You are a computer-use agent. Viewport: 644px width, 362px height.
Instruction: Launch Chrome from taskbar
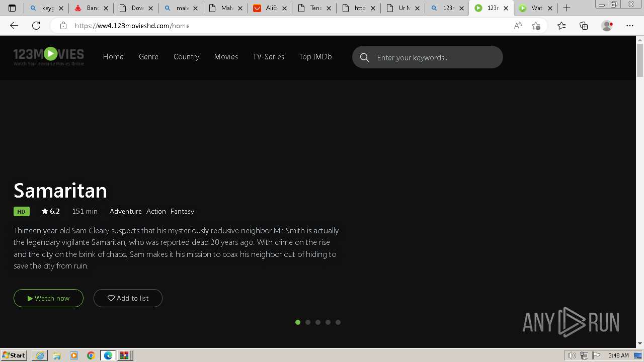(91, 355)
